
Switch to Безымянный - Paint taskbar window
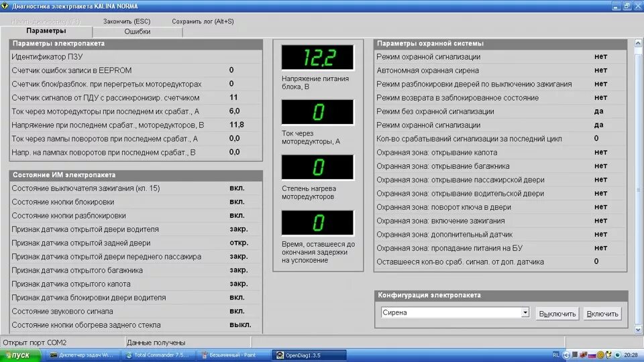(233, 355)
